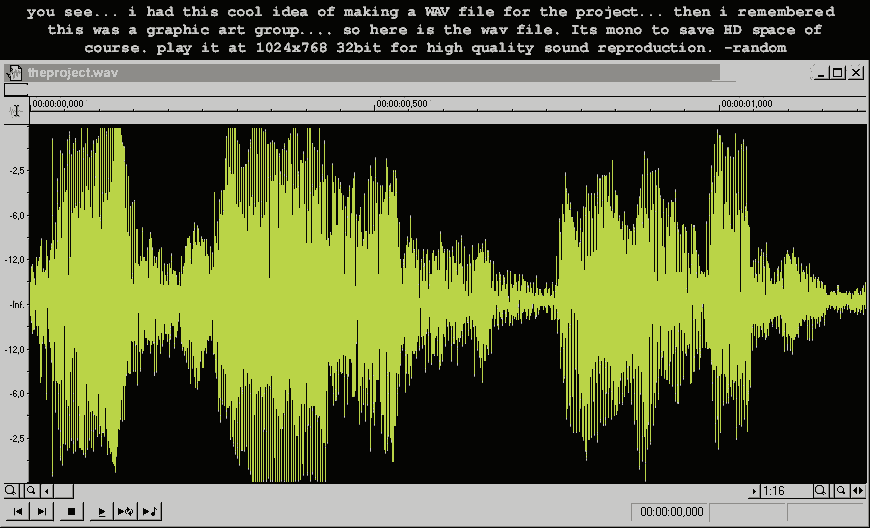Click the small time zoom magnifier at bottom-right
The height and width of the screenshot is (528, 870).
click(x=840, y=491)
